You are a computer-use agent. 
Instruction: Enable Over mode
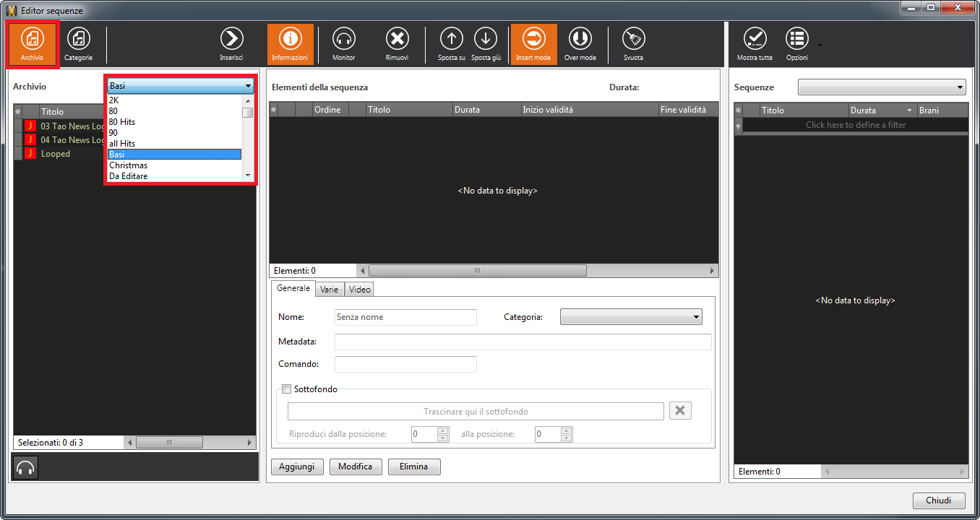pos(580,43)
